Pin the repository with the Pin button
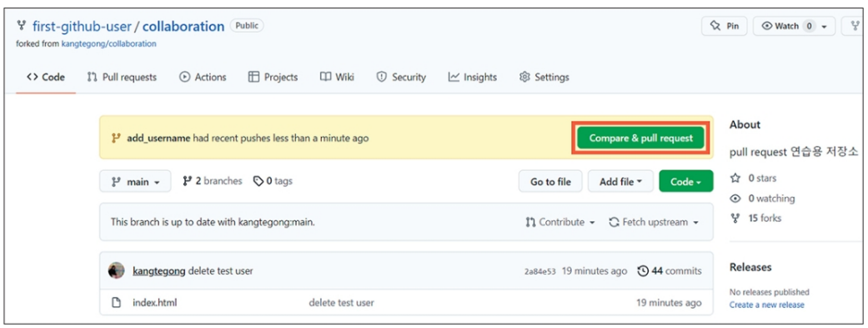Screen dimensions: 868x328 tap(724, 26)
